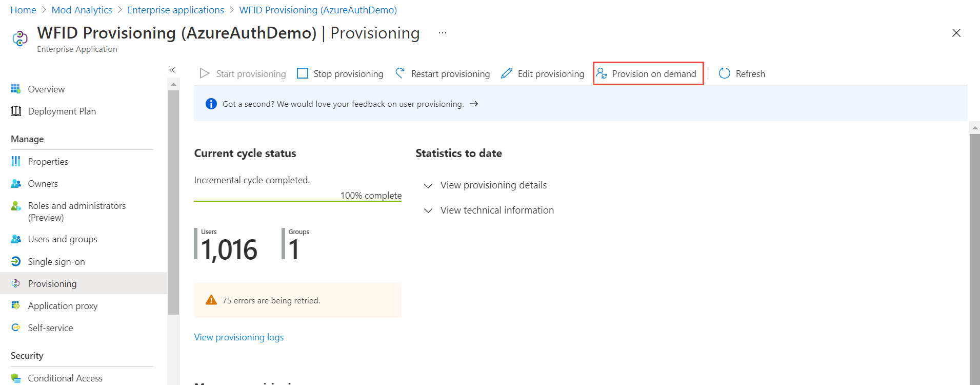980x385 pixels.
Task: Click the Provision on demand user icon
Action: coord(602,73)
